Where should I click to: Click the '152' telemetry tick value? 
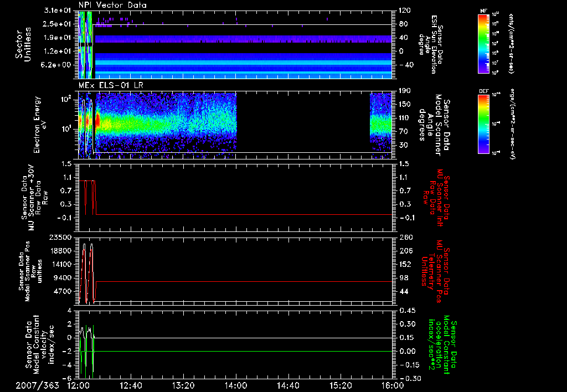pos(405,264)
